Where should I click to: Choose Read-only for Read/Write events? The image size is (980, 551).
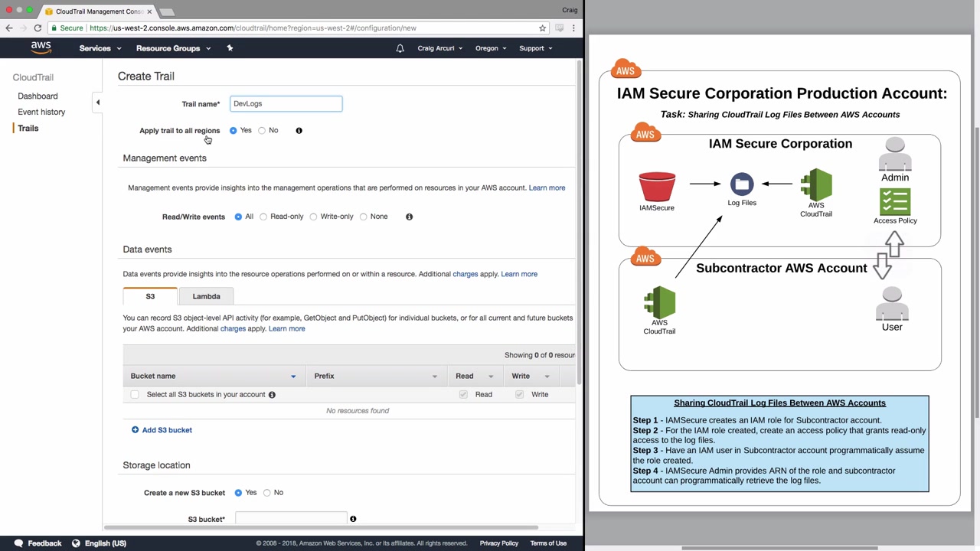263,217
